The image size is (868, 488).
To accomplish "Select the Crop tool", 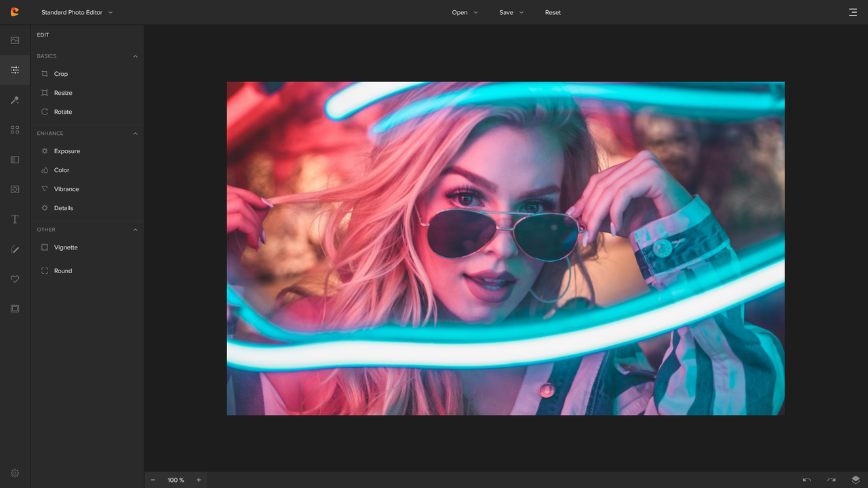I will tap(61, 74).
